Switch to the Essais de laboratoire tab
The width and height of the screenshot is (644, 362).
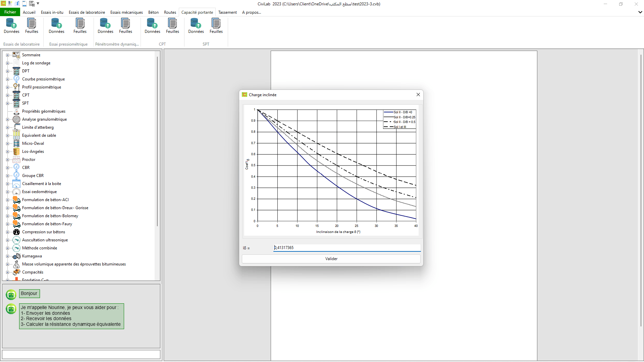pos(87,12)
